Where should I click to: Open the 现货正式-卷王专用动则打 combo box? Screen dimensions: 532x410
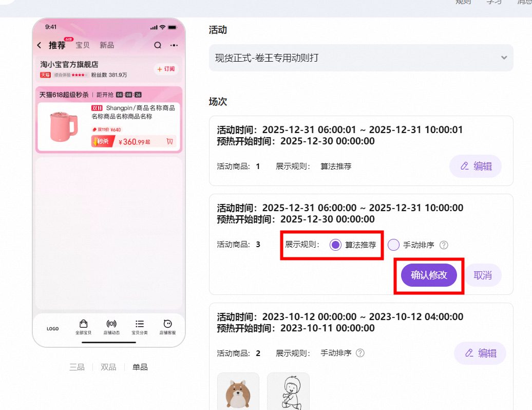click(x=361, y=58)
